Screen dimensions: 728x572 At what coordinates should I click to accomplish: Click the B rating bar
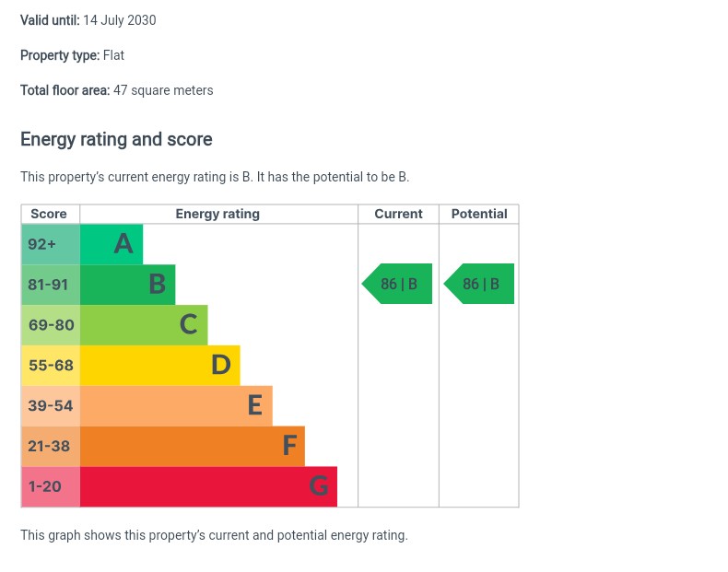point(127,285)
